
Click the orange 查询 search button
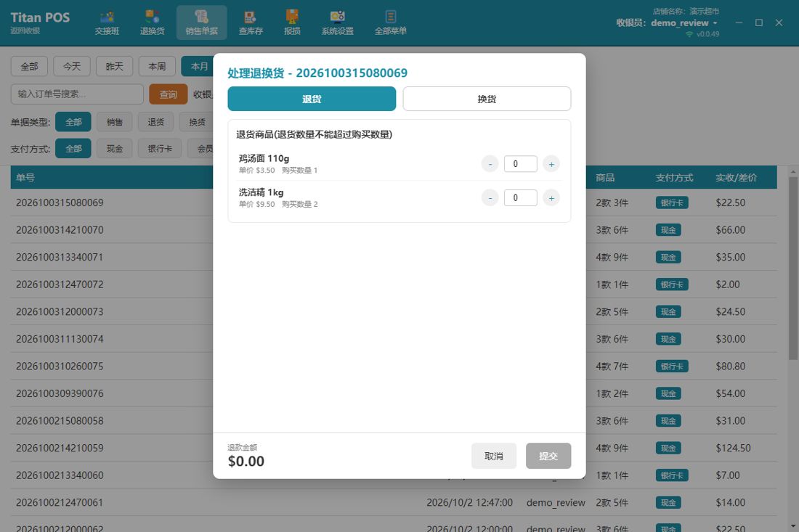click(169, 94)
